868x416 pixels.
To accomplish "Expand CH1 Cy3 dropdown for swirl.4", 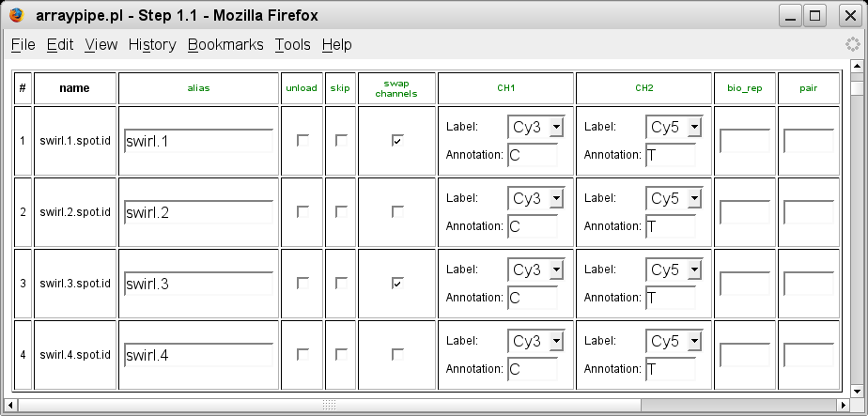I will (x=535, y=341).
